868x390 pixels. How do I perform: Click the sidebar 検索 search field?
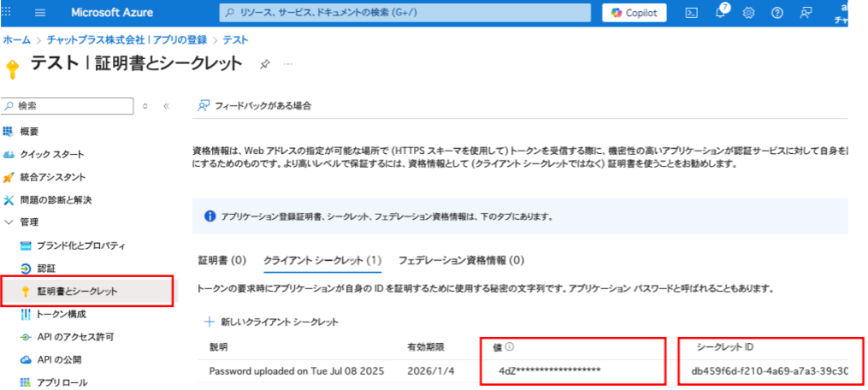click(68, 106)
